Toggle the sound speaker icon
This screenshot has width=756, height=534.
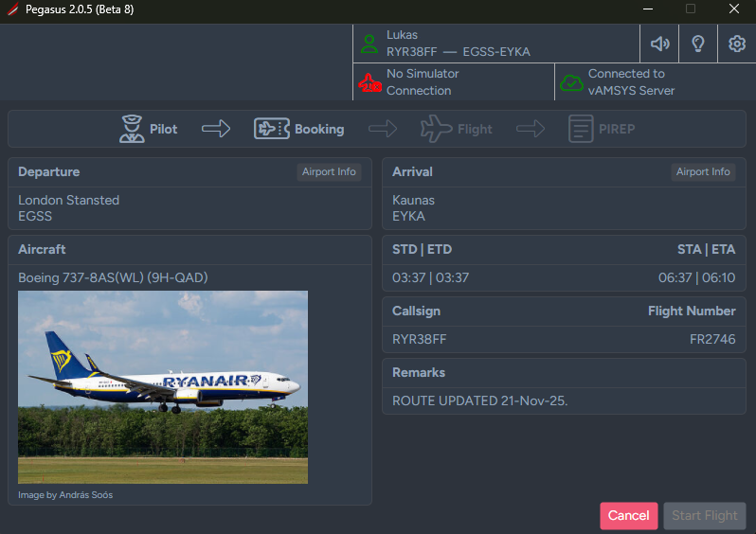(659, 44)
